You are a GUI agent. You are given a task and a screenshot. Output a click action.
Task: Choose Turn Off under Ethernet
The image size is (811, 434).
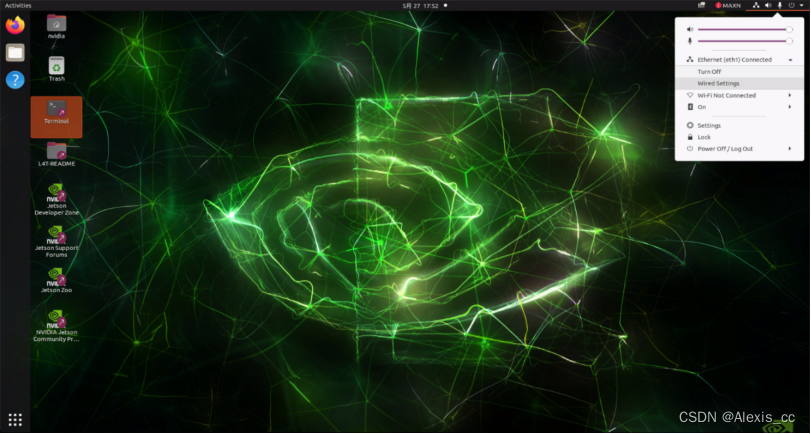[739, 72]
